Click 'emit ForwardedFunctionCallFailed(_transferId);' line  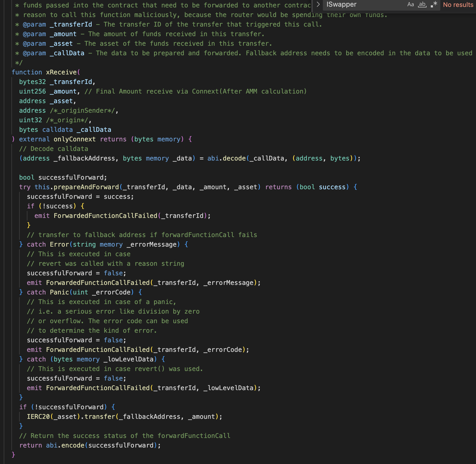[x=123, y=216]
